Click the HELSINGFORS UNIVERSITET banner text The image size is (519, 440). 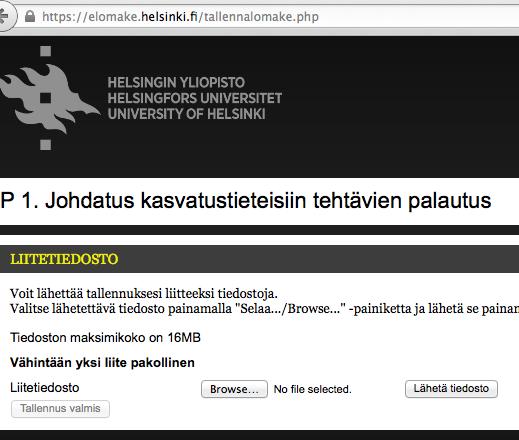tap(195, 98)
